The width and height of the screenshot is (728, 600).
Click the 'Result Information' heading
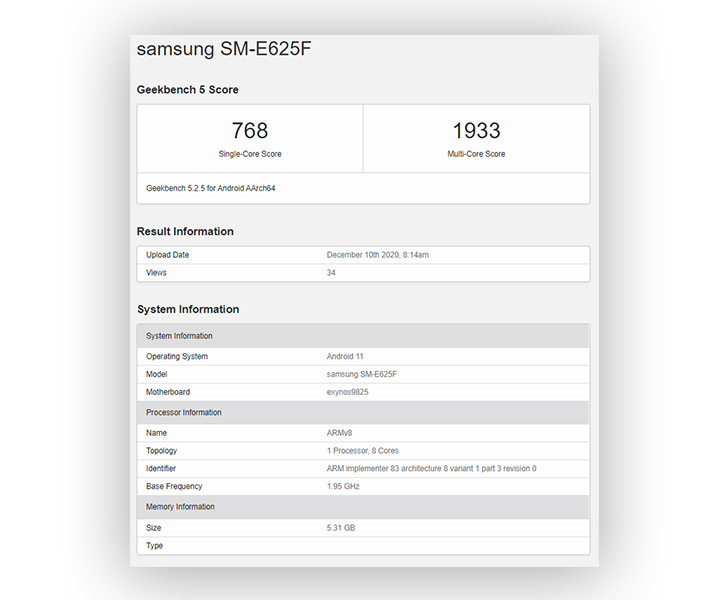185,231
